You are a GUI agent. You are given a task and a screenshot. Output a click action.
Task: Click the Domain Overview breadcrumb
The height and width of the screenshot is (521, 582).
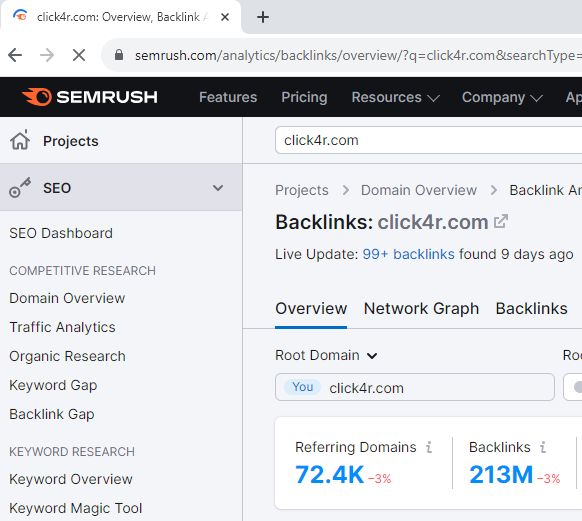(x=419, y=190)
